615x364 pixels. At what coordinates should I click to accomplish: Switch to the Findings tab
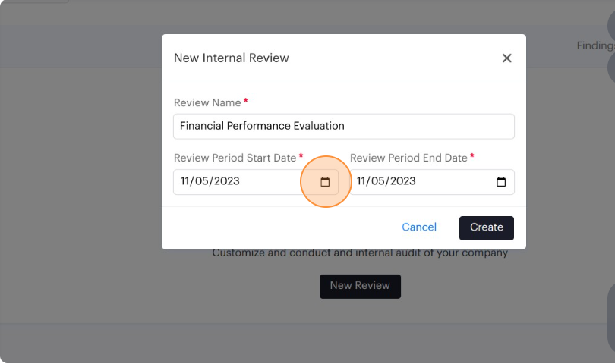(594, 45)
